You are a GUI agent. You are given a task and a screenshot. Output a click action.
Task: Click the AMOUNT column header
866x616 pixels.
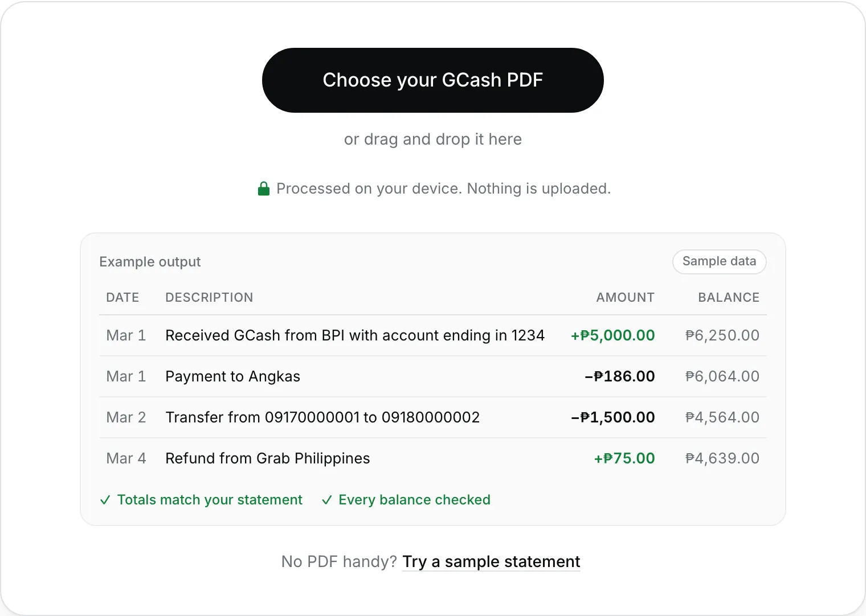(x=625, y=297)
